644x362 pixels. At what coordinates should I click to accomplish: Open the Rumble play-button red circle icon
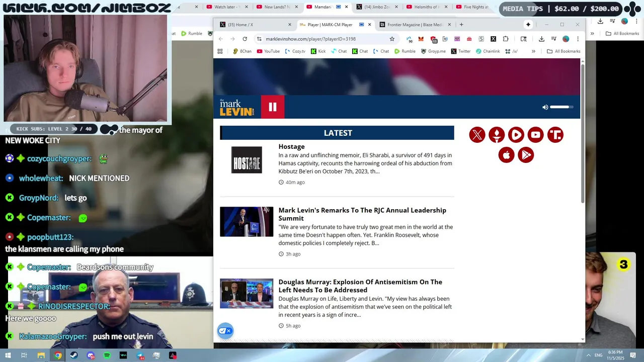[x=516, y=135]
